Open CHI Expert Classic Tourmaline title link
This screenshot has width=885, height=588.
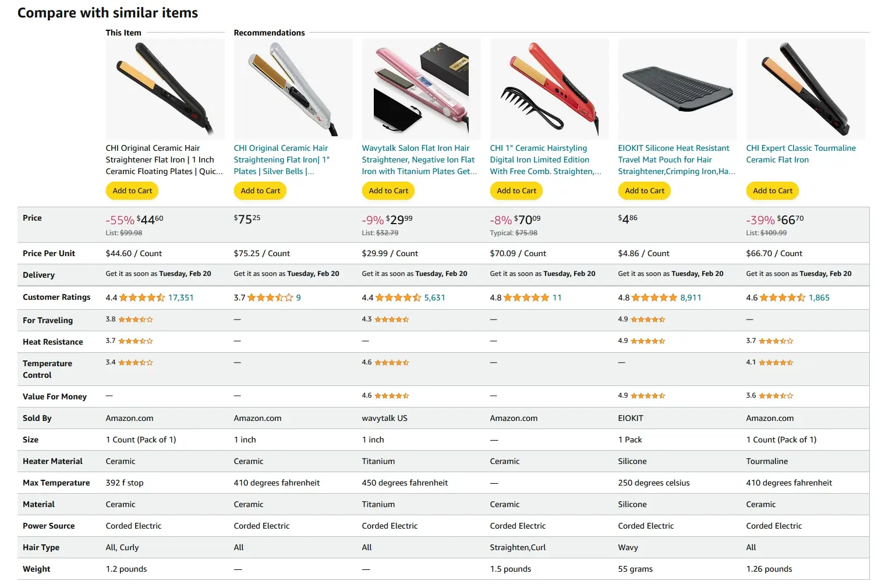coord(801,154)
